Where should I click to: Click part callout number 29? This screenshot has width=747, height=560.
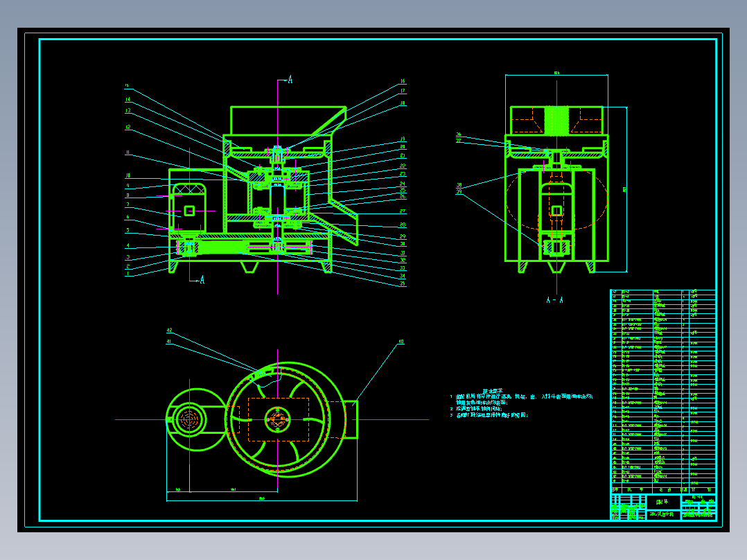click(x=403, y=236)
